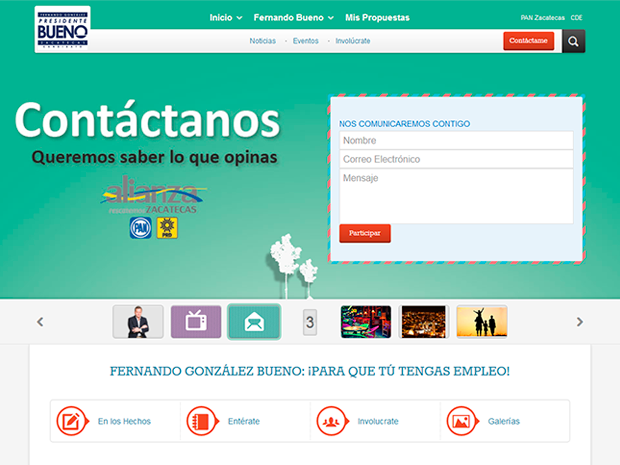
Task: Click the Alianza Rescatemos Zacatecas logo
Action: pyautogui.click(x=153, y=195)
